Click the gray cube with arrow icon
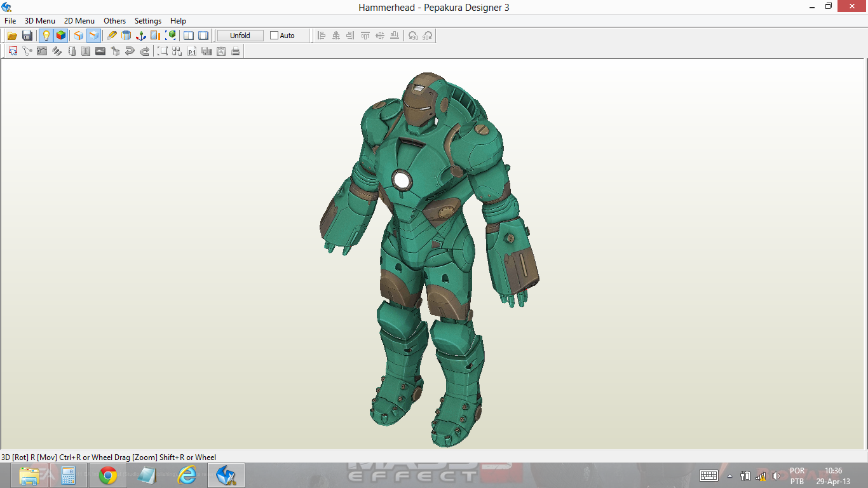This screenshot has width=868, height=488. [x=115, y=51]
